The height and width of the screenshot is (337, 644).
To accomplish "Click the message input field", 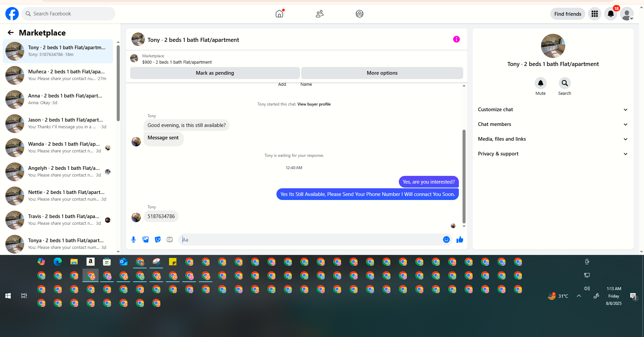I will 311,240.
